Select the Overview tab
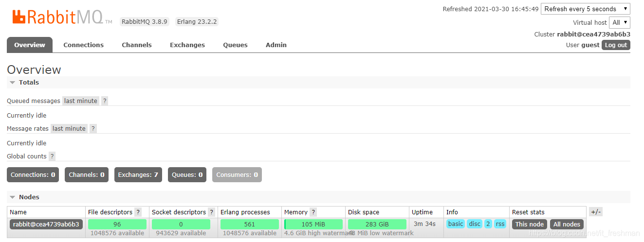This screenshot has width=644, height=242. 30,45
